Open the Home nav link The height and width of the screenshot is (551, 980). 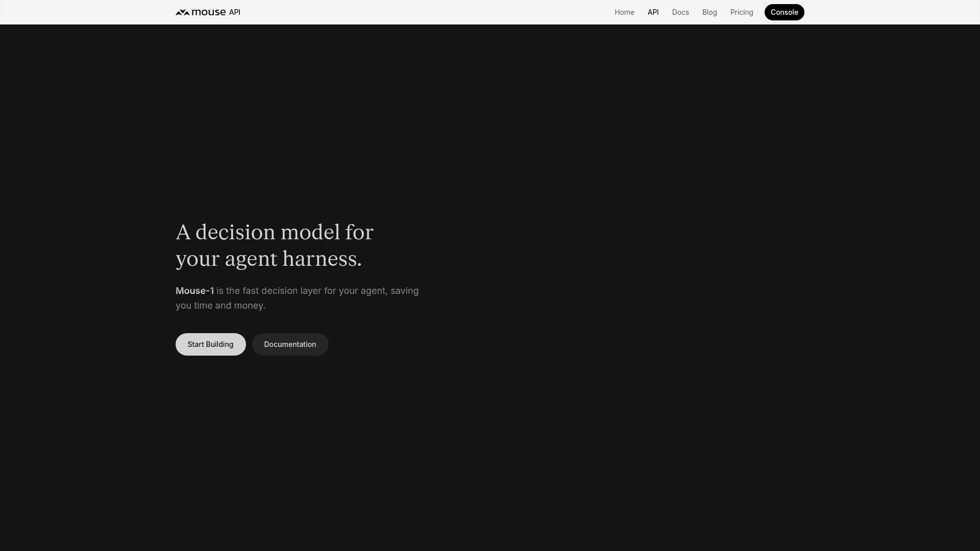pos(624,12)
